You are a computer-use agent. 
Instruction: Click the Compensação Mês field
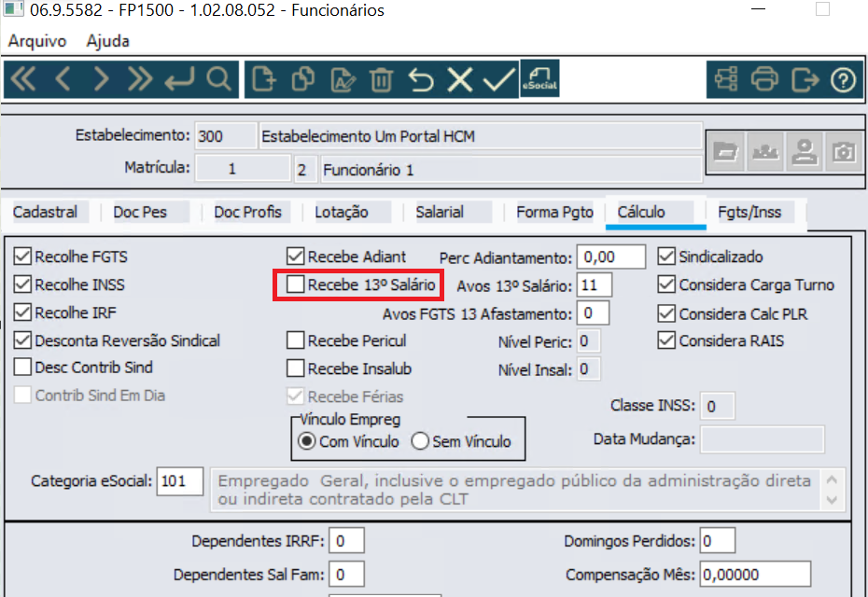click(756, 575)
